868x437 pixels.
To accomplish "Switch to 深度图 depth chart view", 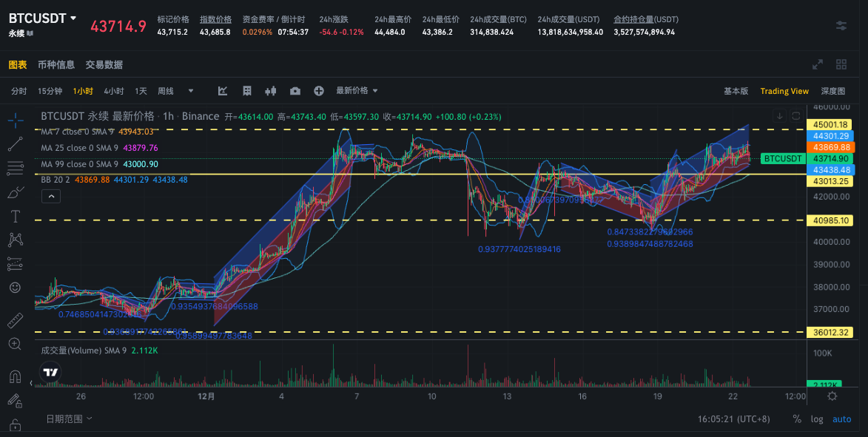I will (832, 91).
